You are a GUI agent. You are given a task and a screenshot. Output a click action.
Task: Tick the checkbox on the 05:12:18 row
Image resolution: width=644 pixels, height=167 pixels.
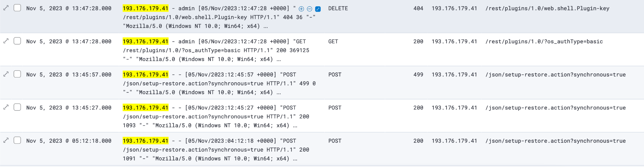click(x=17, y=140)
